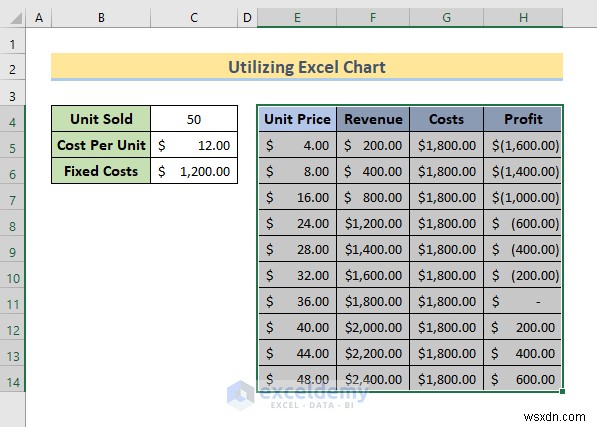Select profit cell (600.00)

point(523,223)
